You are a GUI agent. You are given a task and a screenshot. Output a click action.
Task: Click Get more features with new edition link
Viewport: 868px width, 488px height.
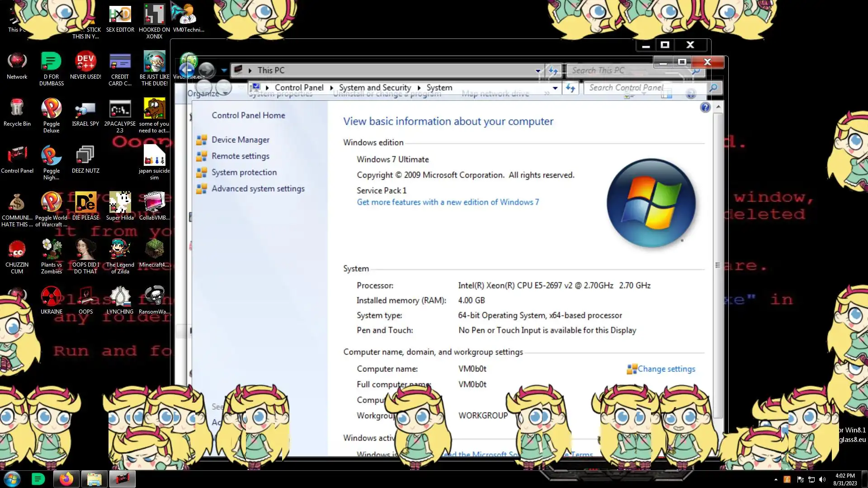coord(448,202)
